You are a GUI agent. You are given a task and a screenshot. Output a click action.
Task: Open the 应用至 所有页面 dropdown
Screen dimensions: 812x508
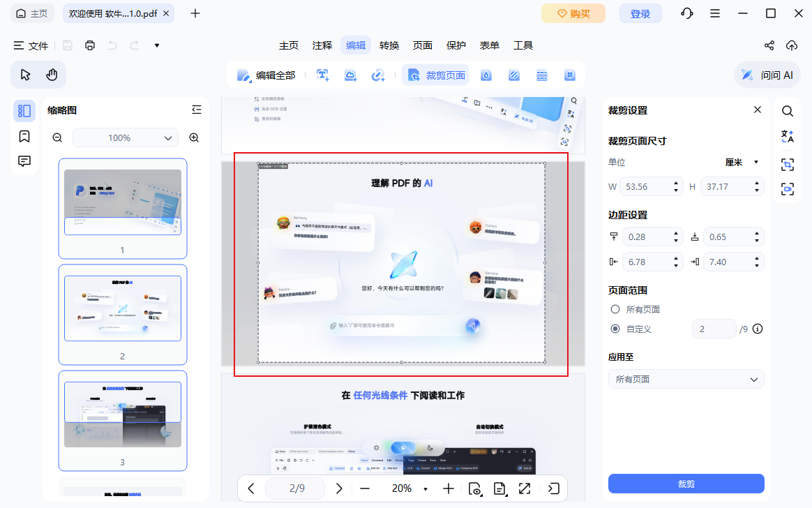point(686,379)
